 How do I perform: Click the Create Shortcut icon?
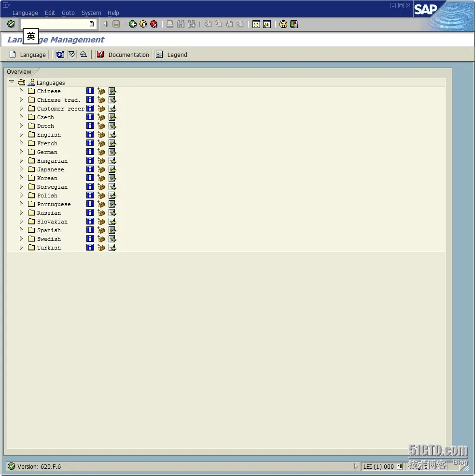(267, 24)
